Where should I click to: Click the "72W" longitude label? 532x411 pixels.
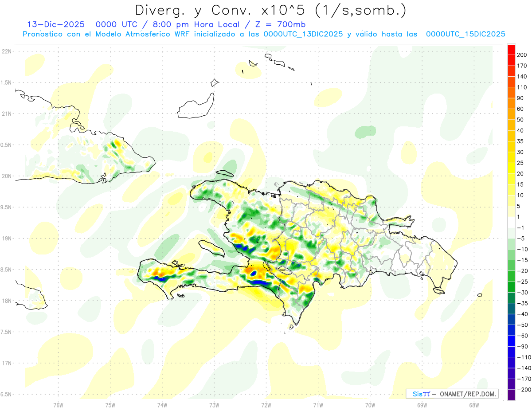click(x=266, y=405)
